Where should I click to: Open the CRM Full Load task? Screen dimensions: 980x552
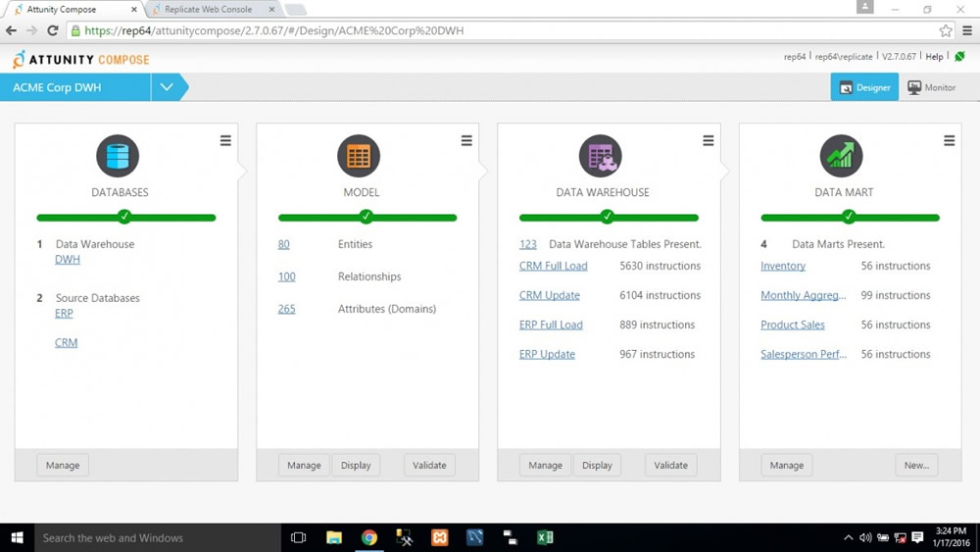tap(553, 266)
